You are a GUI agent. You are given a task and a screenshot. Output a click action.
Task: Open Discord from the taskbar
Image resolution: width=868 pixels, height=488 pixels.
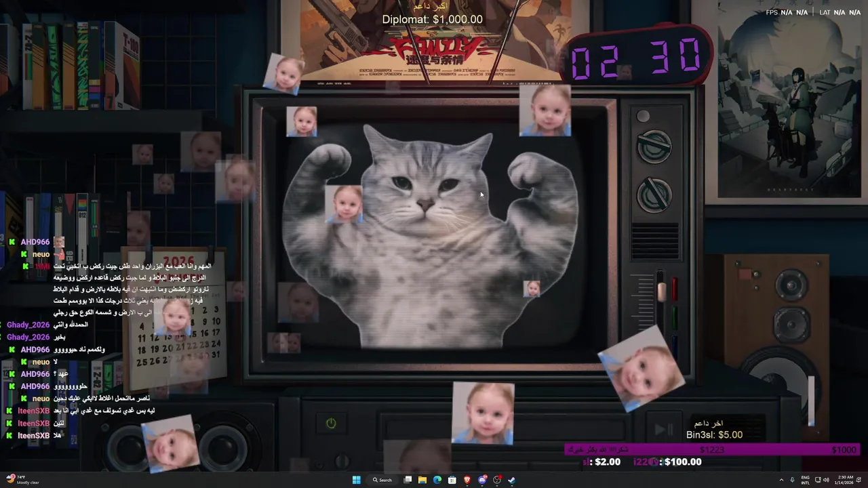[x=482, y=480]
